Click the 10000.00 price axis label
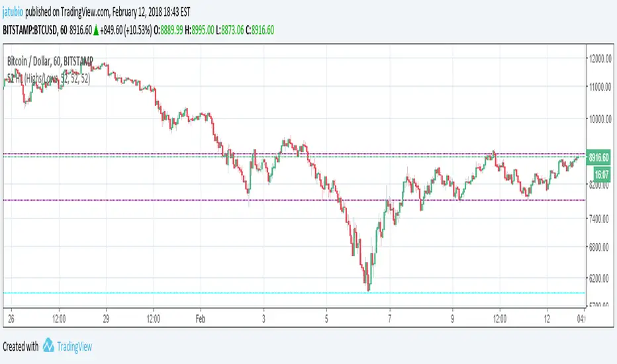 point(602,119)
